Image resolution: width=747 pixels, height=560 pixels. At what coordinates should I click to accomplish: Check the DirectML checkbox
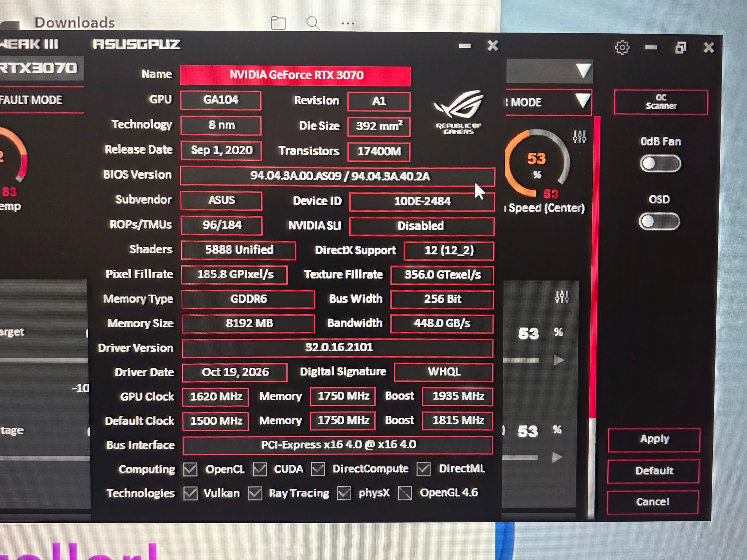pos(423,468)
